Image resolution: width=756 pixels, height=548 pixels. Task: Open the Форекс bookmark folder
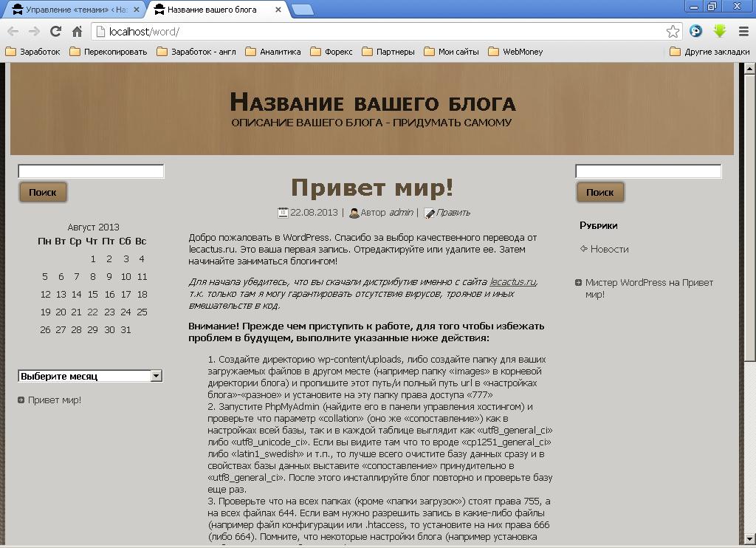click(x=331, y=52)
